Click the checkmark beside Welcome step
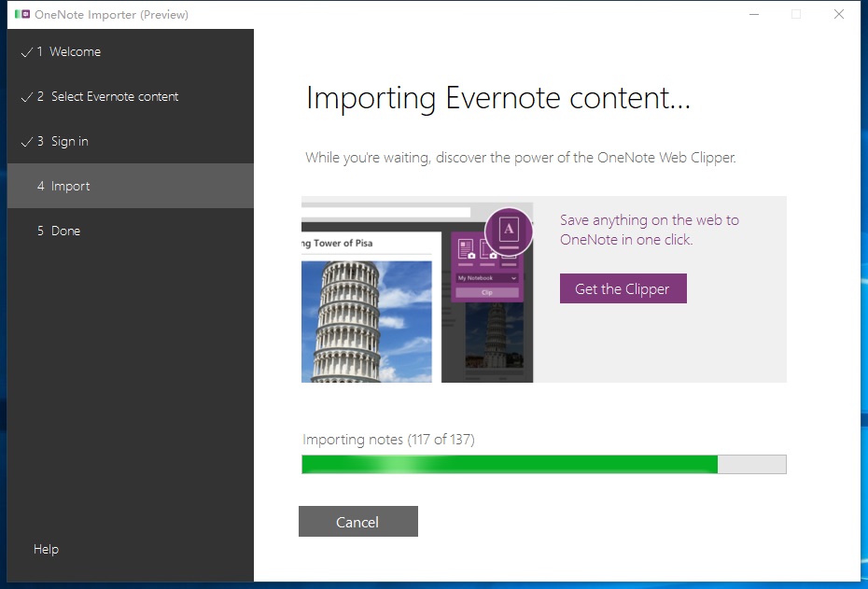 (x=26, y=52)
